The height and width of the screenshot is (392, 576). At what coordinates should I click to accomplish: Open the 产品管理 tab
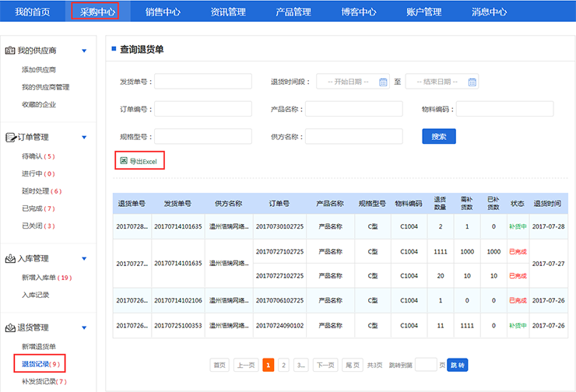pyautogui.click(x=293, y=12)
